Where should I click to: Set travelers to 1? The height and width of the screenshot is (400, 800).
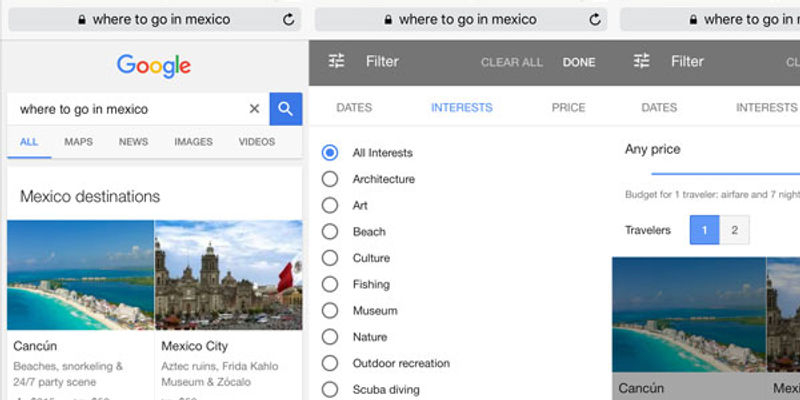click(x=705, y=230)
